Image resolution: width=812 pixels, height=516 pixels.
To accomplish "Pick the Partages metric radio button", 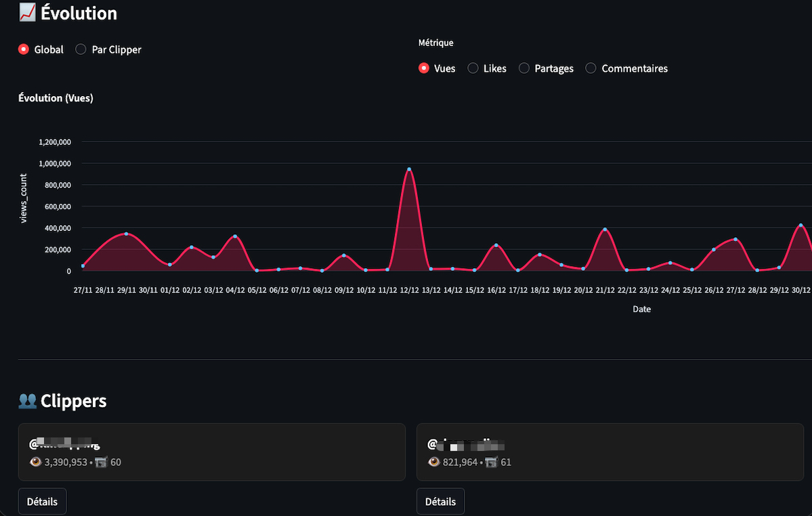I will tap(524, 68).
